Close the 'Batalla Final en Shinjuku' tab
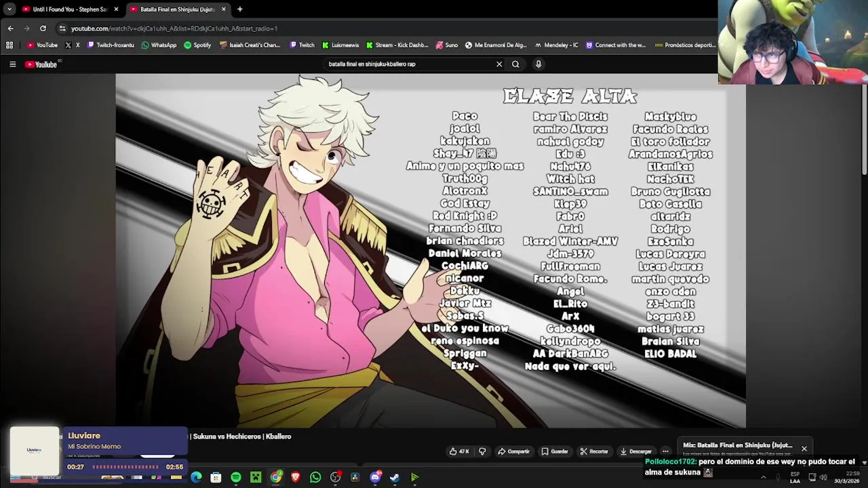 click(223, 9)
